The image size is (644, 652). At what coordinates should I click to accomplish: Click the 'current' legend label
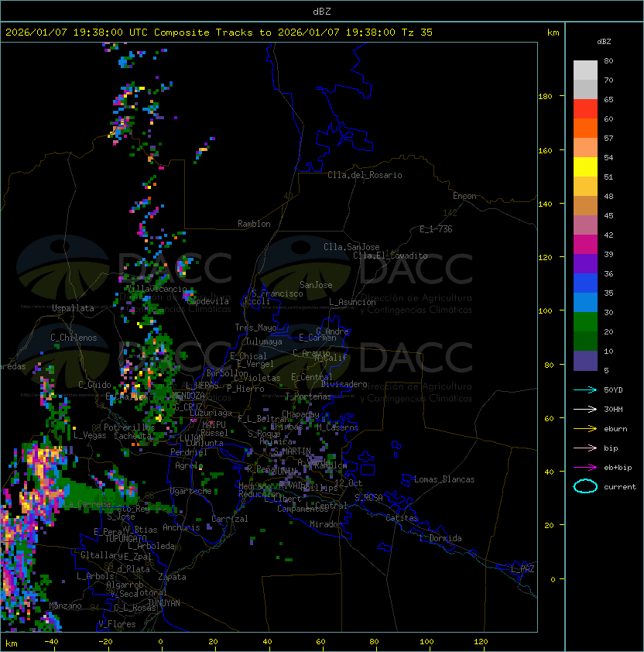click(x=620, y=487)
